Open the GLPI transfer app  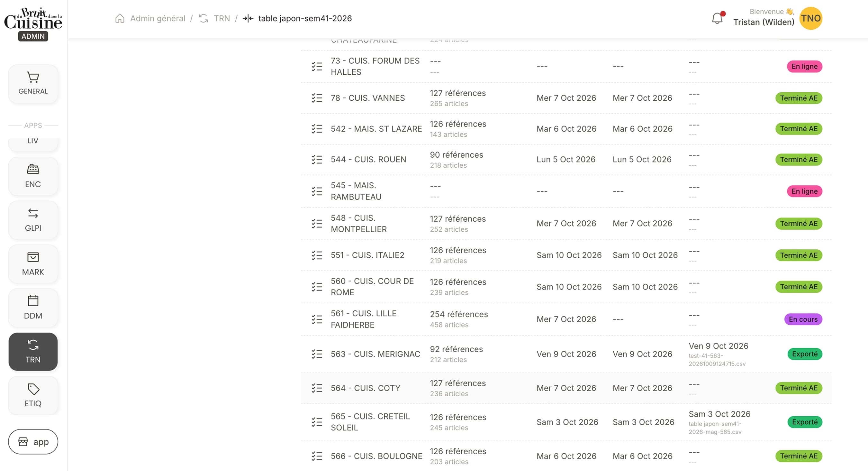pos(33,220)
